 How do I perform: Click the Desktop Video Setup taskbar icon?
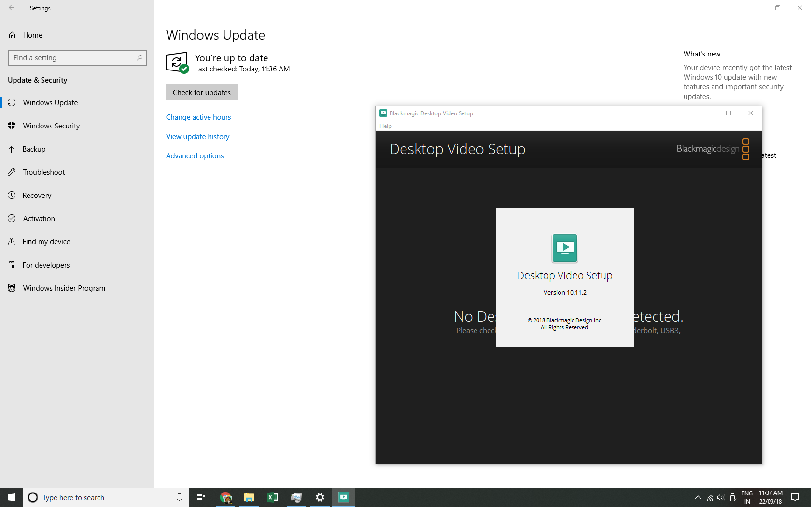(344, 497)
